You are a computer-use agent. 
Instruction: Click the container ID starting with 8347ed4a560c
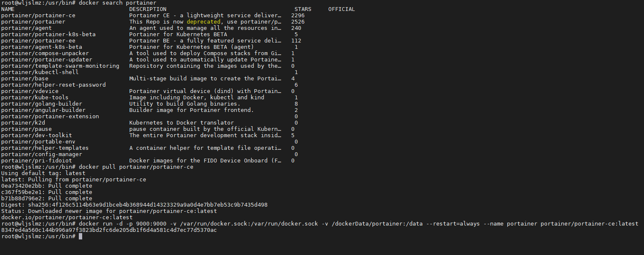[109, 230]
